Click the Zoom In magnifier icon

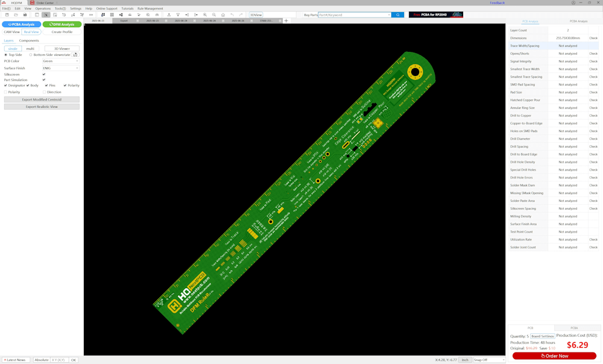coord(205,15)
